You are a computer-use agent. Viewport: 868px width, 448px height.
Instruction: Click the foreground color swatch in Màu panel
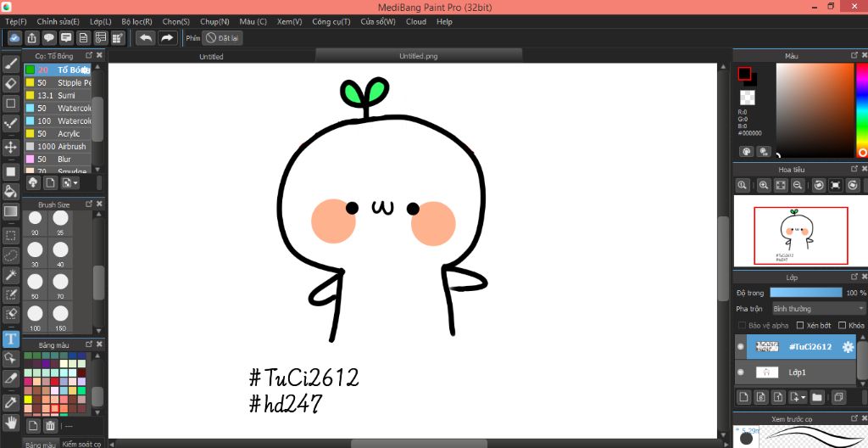744,74
